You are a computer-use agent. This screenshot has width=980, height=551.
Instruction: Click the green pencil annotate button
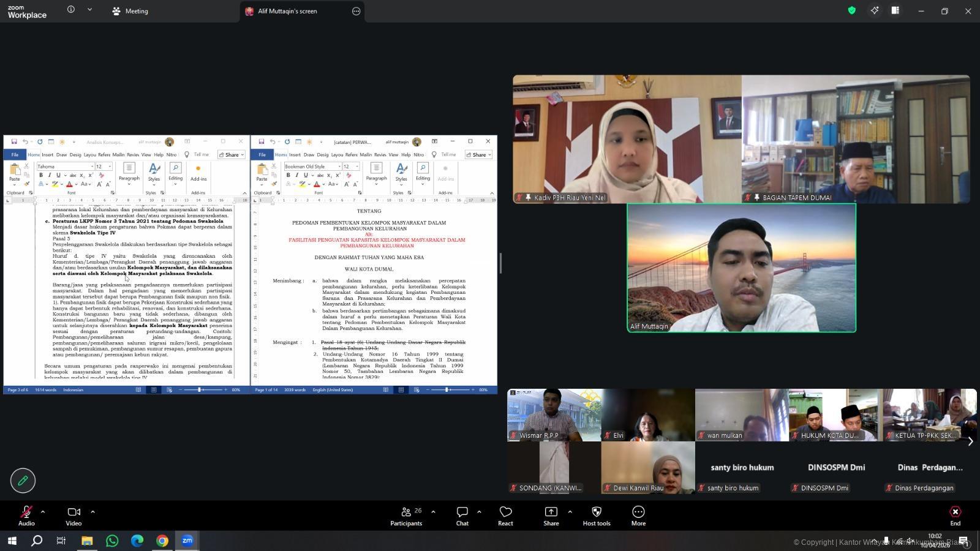tap(23, 481)
